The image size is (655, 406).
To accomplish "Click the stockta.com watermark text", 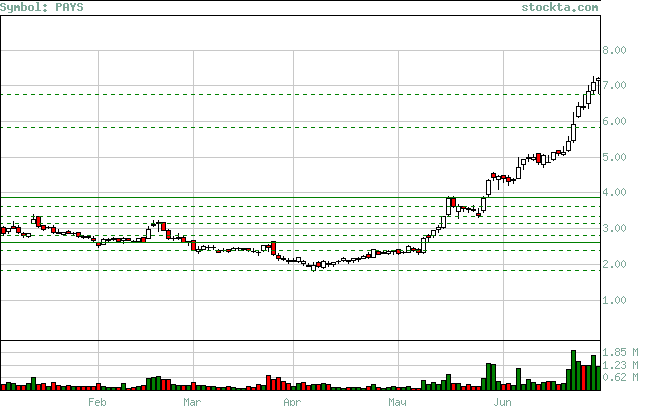I will [560, 7].
